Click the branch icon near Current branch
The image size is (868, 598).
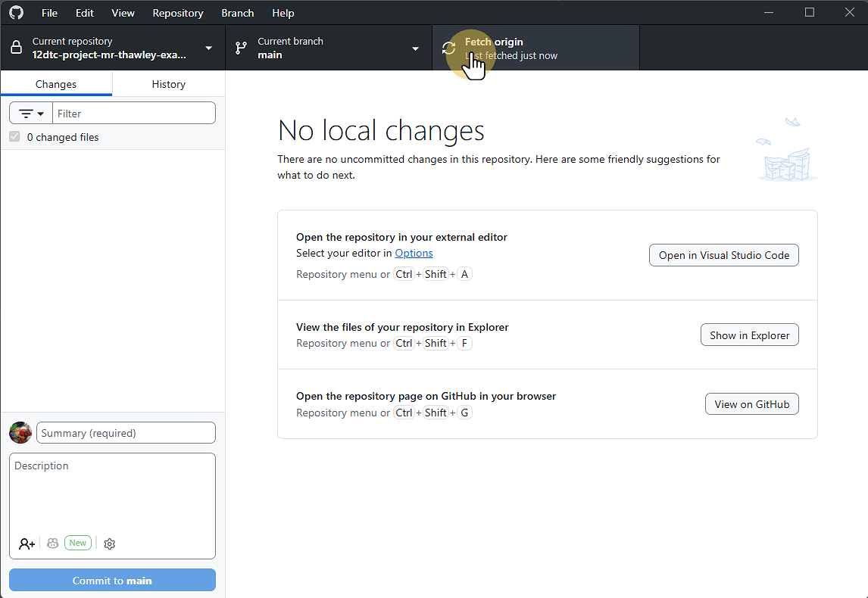point(241,47)
